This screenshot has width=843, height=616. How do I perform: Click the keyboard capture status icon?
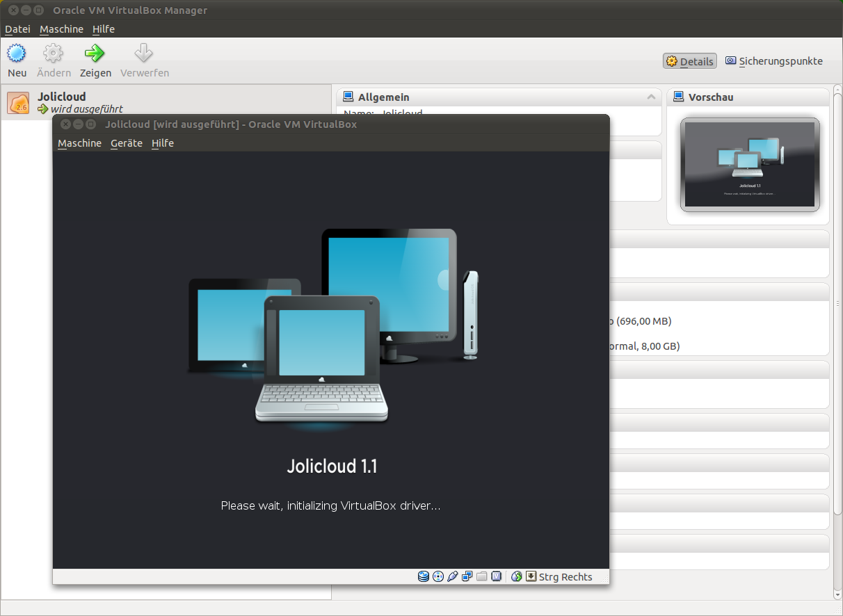tap(531, 576)
